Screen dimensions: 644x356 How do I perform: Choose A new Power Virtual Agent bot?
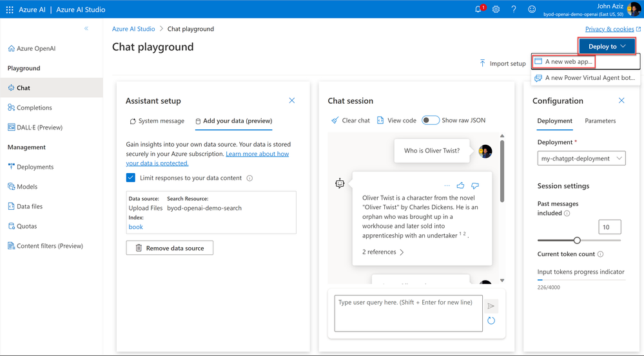click(x=585, y=77)
